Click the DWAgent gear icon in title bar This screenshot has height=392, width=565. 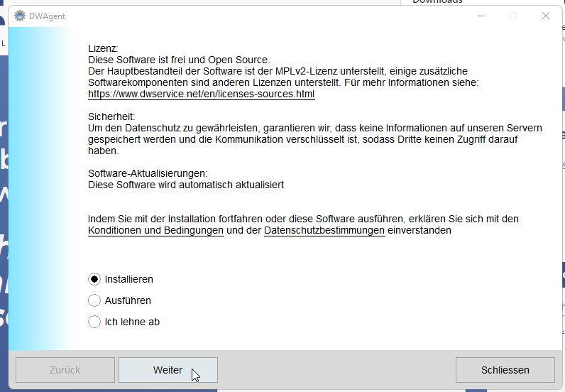(x=20, y=16)
